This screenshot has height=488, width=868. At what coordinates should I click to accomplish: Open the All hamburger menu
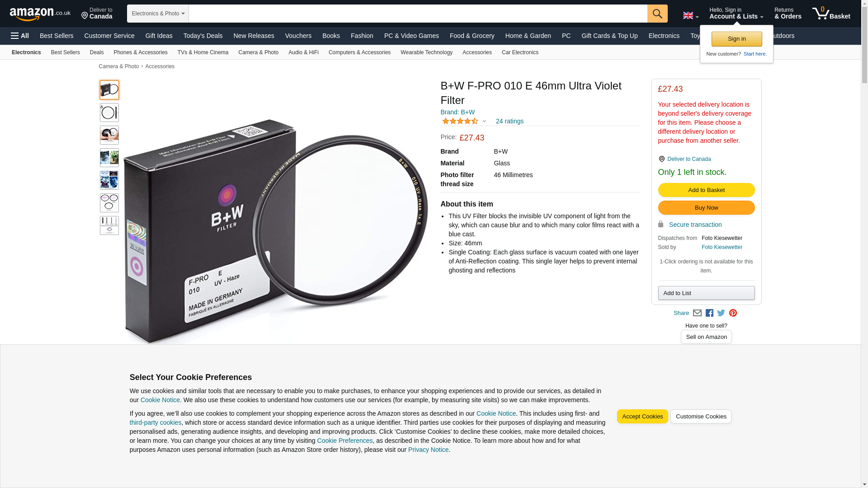coord(20,36)
